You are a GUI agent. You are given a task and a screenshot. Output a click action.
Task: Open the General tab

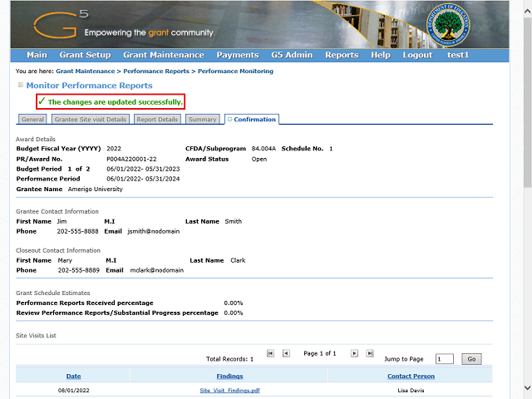click(33, 120)
